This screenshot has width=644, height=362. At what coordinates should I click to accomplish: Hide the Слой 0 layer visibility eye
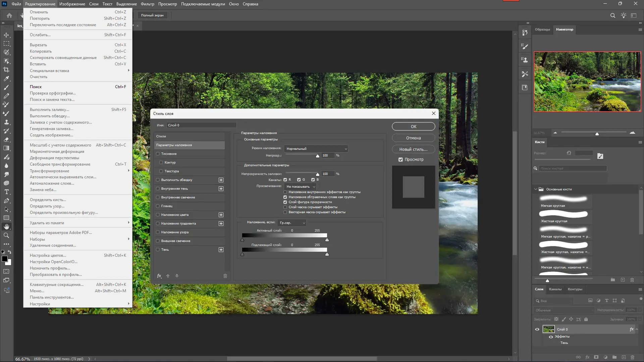coord(537,329)
